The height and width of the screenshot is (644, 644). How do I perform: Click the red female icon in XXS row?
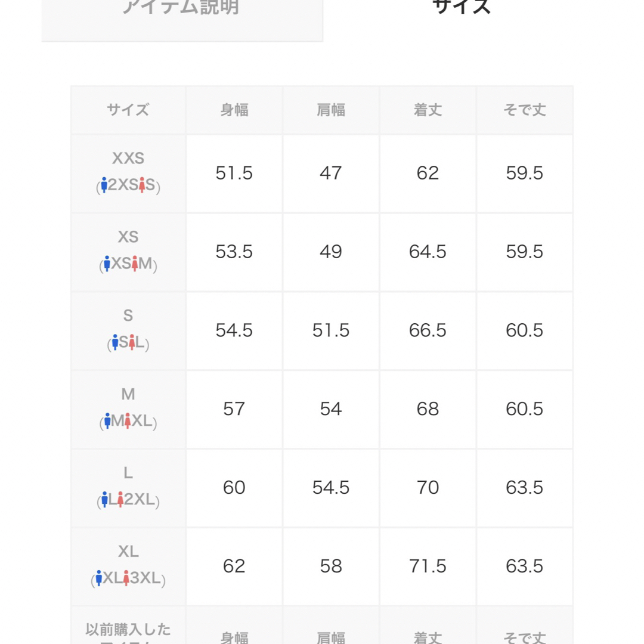coord(142,185)
